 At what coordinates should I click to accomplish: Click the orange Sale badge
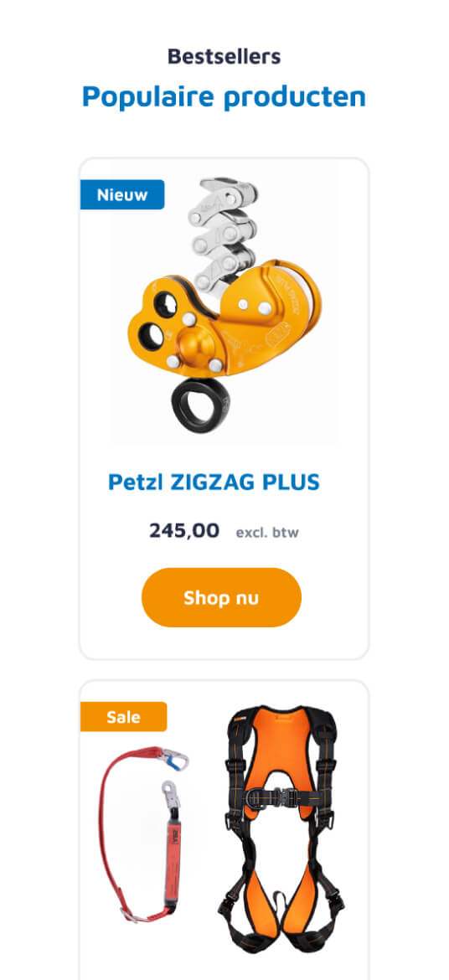tap(124, 716)
